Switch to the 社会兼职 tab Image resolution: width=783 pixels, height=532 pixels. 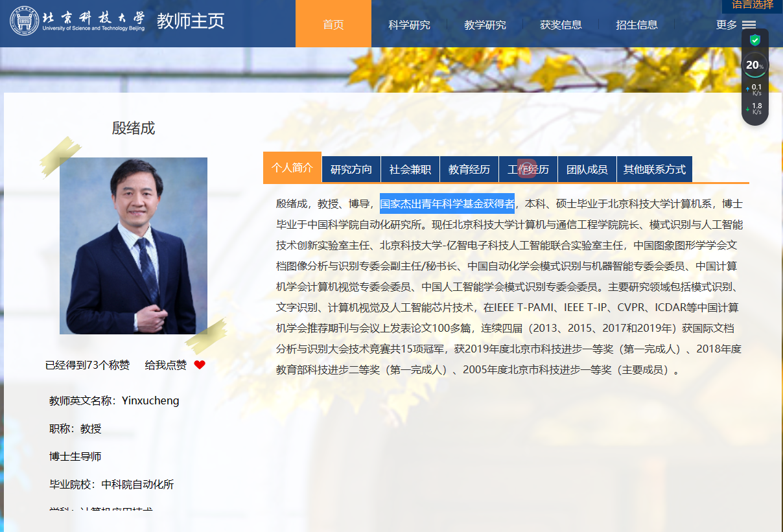click(410, 170)
